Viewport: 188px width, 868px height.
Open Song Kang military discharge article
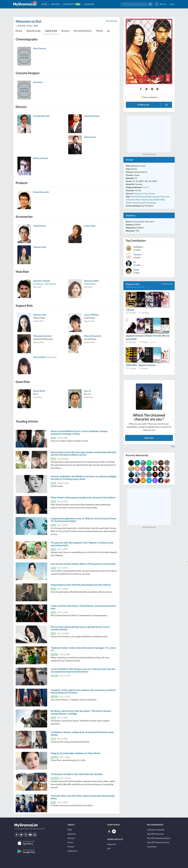coord(81,585)
